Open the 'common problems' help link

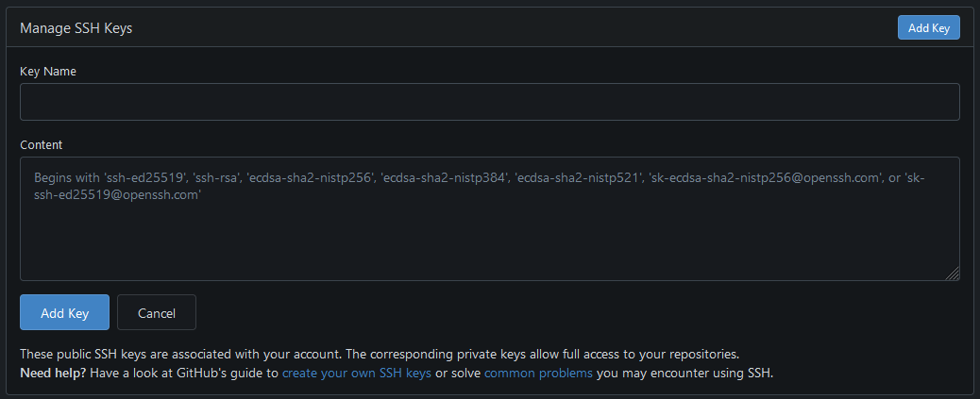point(539,374)
